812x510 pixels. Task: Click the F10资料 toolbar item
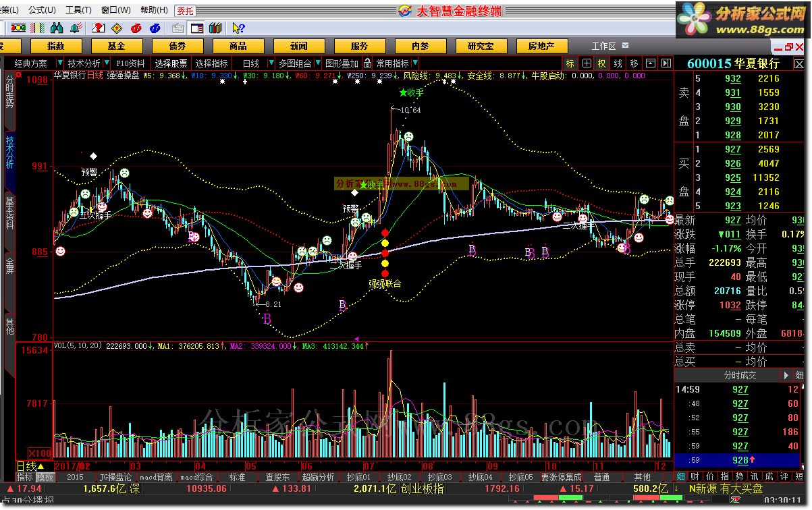click(x=130, y=63)
